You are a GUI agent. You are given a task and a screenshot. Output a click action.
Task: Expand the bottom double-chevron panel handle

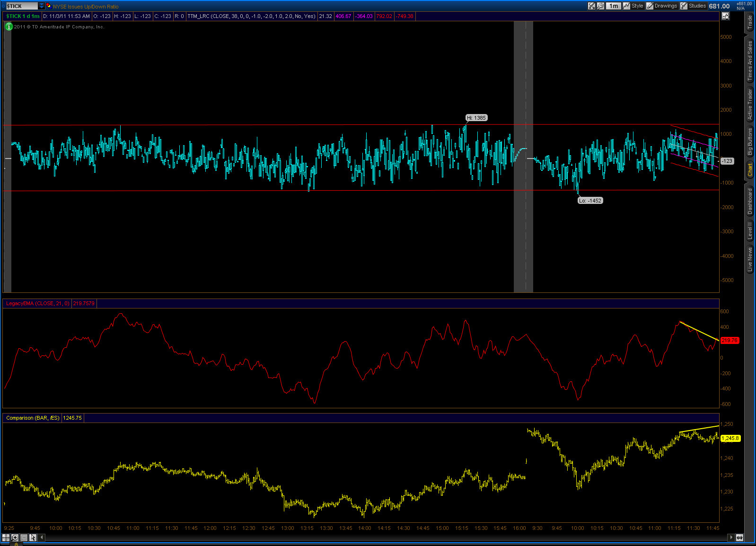tap(16, 544)
